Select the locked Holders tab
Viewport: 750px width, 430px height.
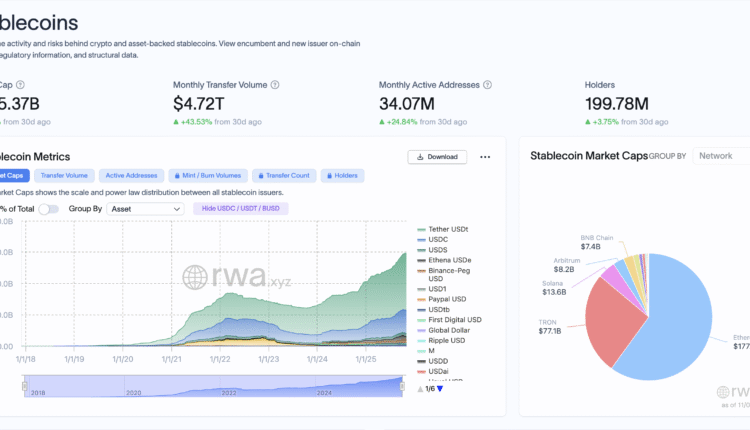pos(340,175)
